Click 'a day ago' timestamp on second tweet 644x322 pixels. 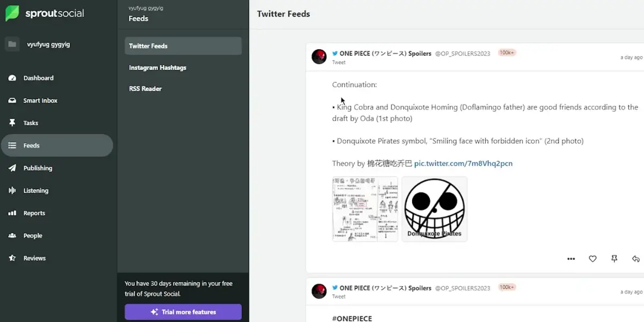pyautogui.click(x=631, y=292)
